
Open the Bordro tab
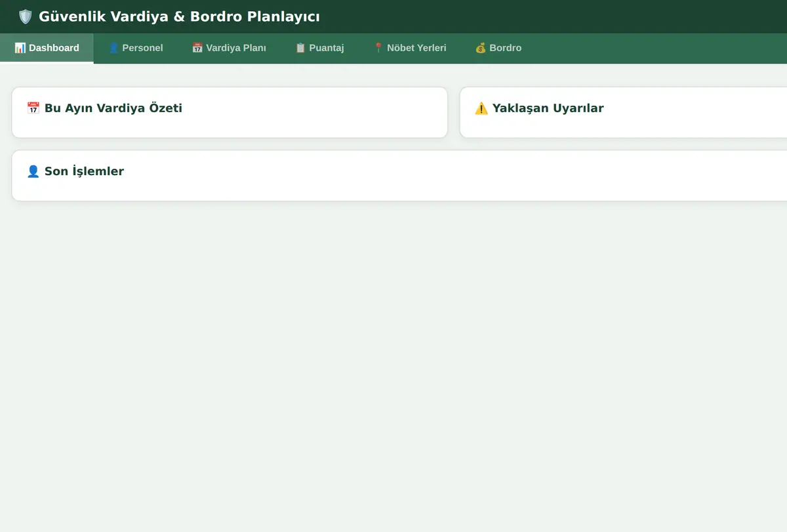(x=498, y=48)
